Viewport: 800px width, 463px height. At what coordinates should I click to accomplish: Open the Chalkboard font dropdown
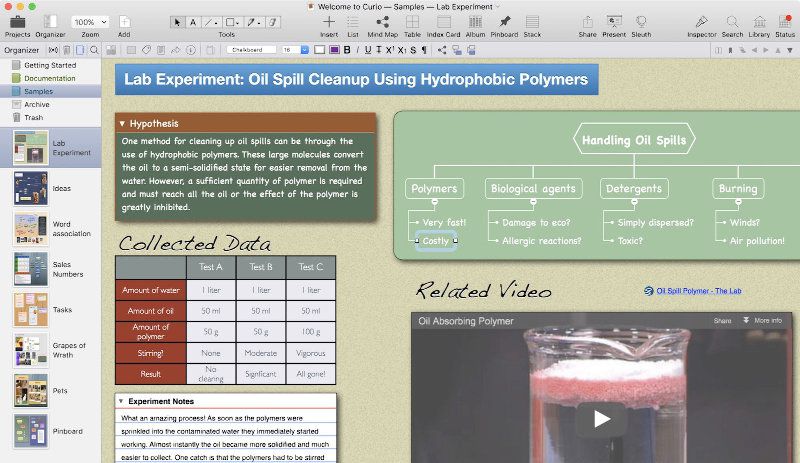pyautogui.click(x=252, y=49)
